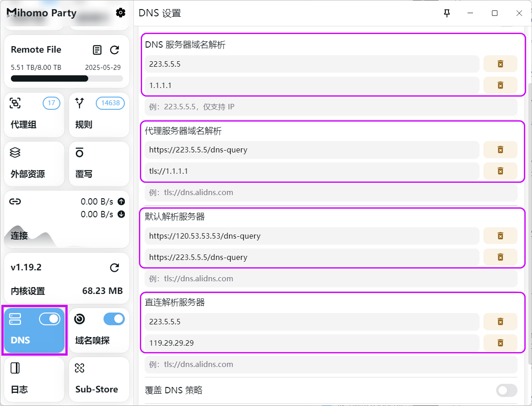Screen dimensions: 532x406
Task: Go to the 外部资源 page
Action: point(34,164)
